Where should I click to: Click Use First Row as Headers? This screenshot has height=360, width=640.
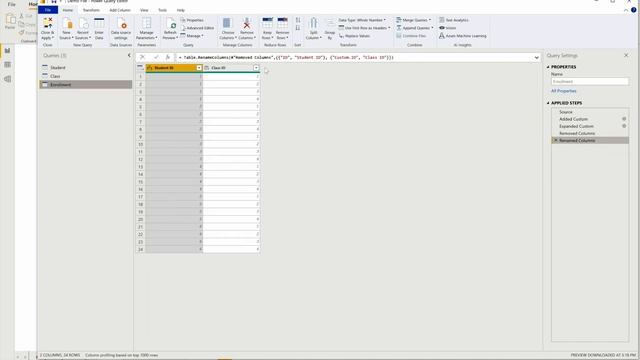[x=364, y=28]
